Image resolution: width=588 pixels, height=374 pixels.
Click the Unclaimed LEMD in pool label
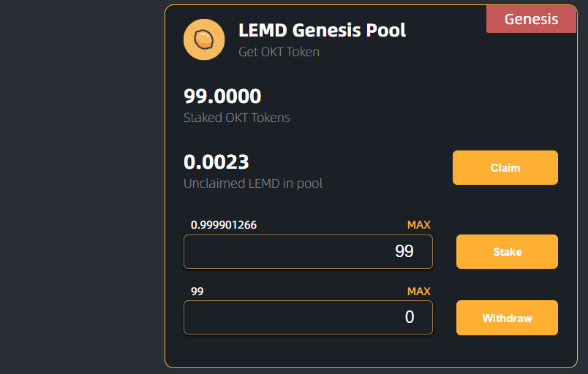(253, 183)
